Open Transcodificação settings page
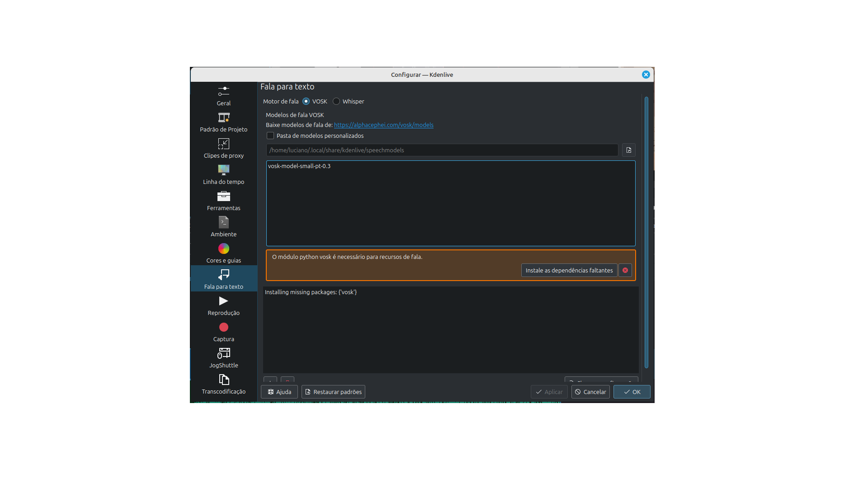868x488 pixels. click(x=223, y=385)
